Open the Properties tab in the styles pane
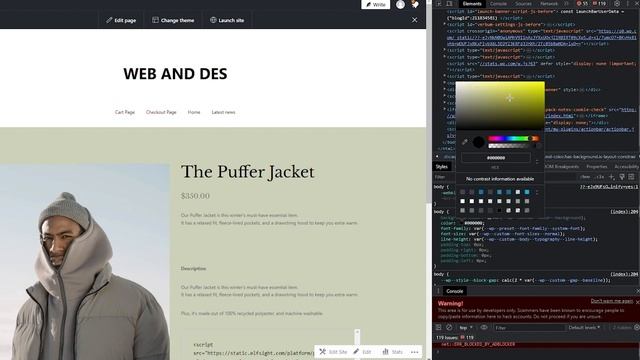 [x=597, y=167]
